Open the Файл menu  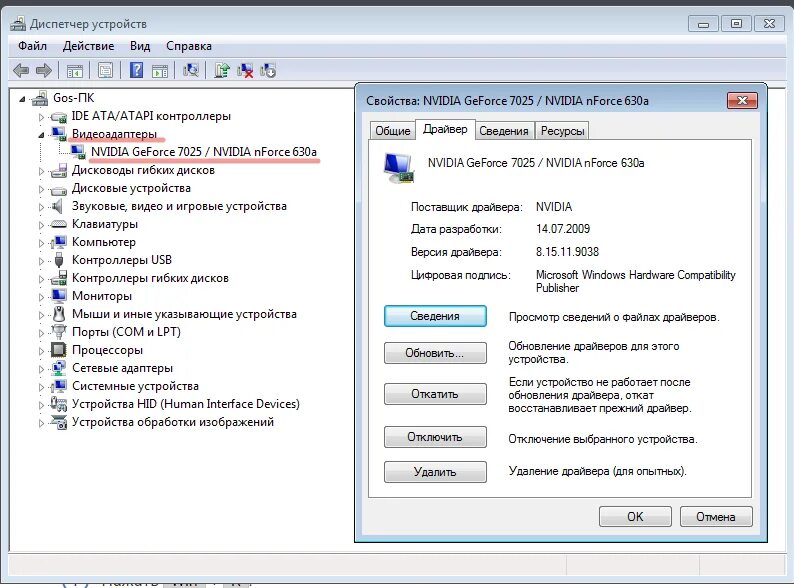point(32,46)
